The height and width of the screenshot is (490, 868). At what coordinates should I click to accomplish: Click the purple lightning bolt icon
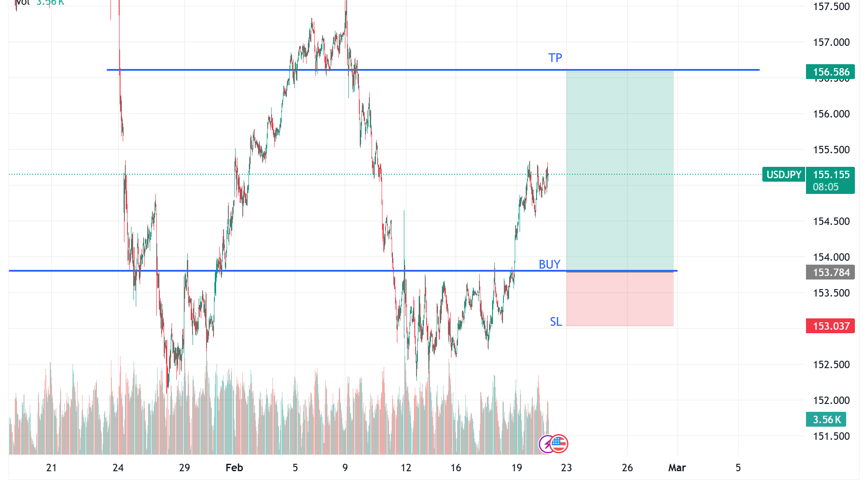click(x=547, y=443)
